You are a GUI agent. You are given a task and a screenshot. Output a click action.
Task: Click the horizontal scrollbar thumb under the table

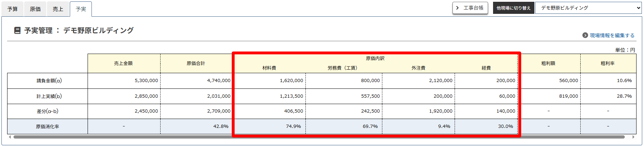(x=319, y=137)
